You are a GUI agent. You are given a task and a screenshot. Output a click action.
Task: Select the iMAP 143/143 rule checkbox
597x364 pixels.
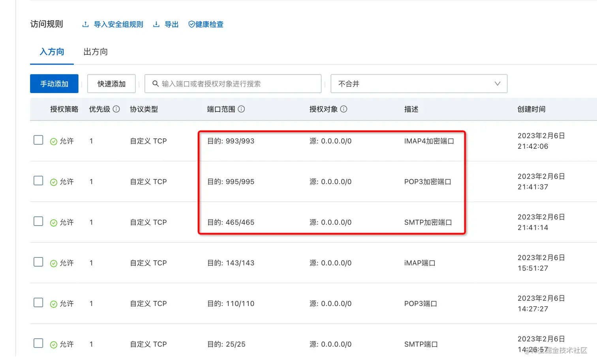38,262
